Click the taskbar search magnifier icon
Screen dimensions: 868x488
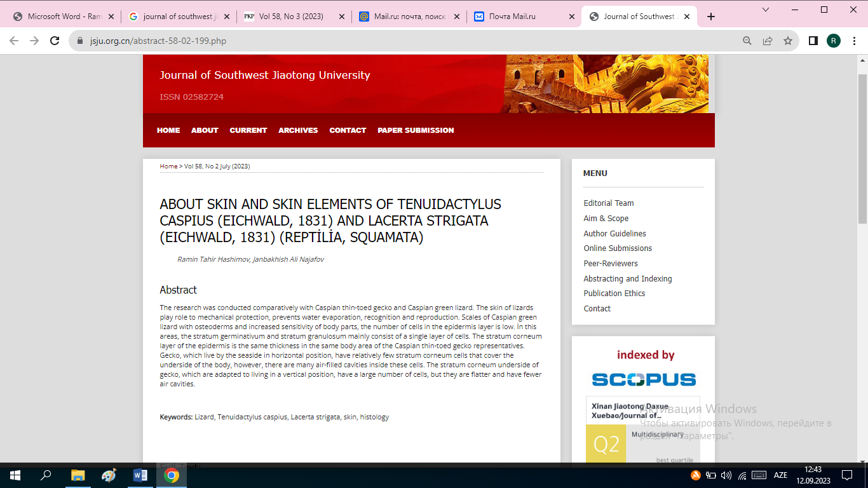(46, 475)
